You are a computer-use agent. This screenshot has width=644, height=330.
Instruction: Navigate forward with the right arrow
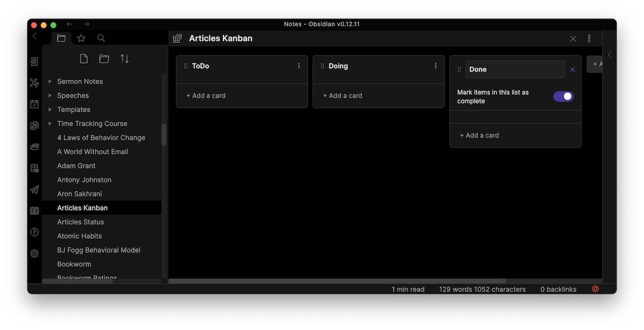[x=86, y=24]
